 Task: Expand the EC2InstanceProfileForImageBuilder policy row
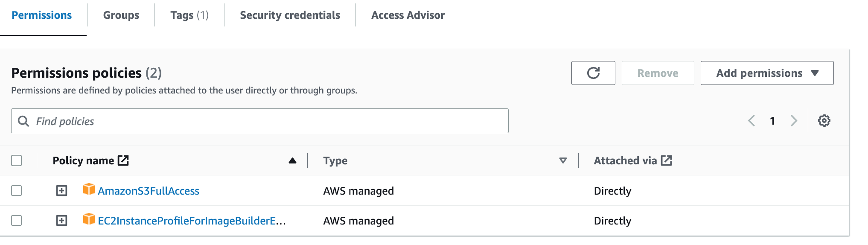pyautogui.click(x=62, y=220)
